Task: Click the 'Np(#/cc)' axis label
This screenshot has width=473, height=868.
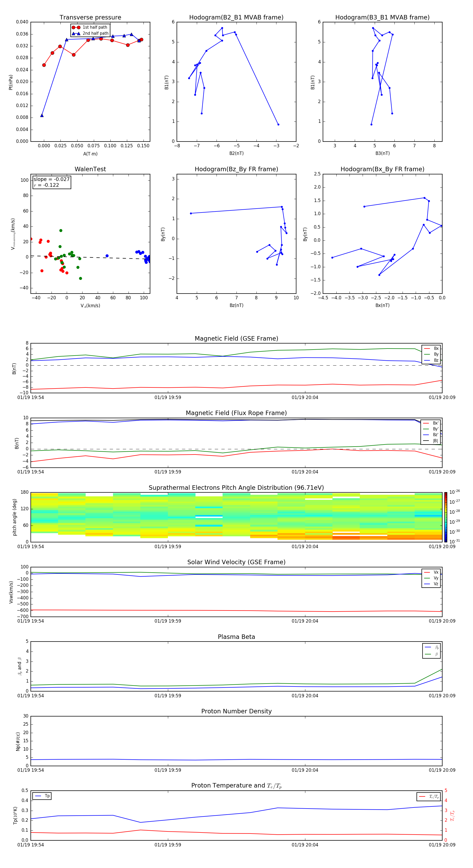Action: 18,741
